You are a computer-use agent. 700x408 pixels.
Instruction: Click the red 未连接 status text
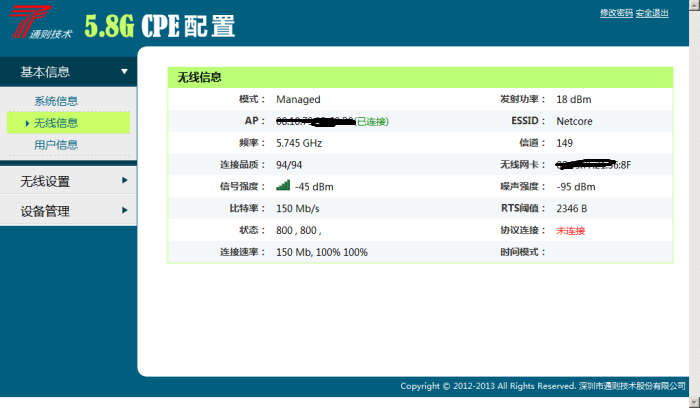tap(571, 231)
